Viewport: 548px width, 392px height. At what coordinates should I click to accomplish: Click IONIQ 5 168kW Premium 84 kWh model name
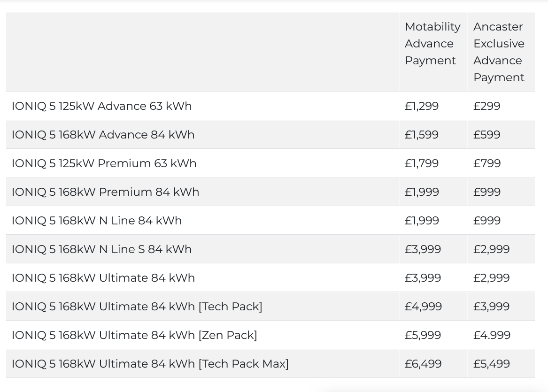[106, 192]
